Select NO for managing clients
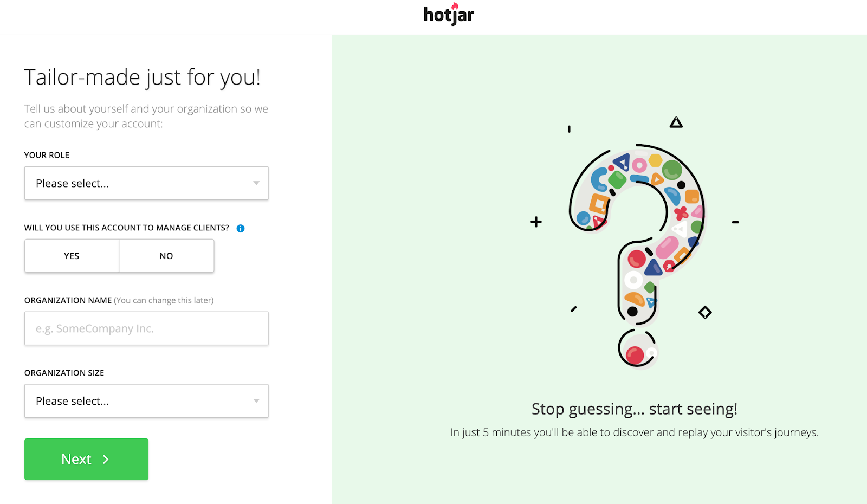867x504 pixels. coord(166,256)
